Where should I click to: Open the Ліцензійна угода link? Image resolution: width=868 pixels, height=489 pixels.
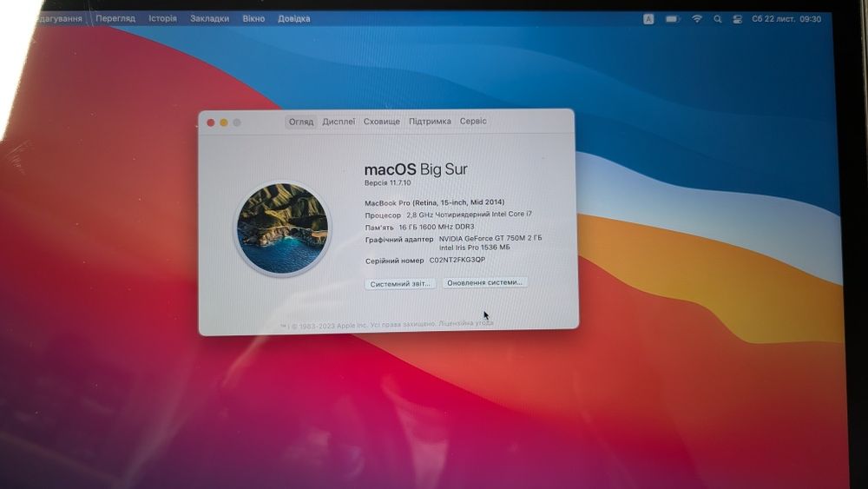point(465,323)
